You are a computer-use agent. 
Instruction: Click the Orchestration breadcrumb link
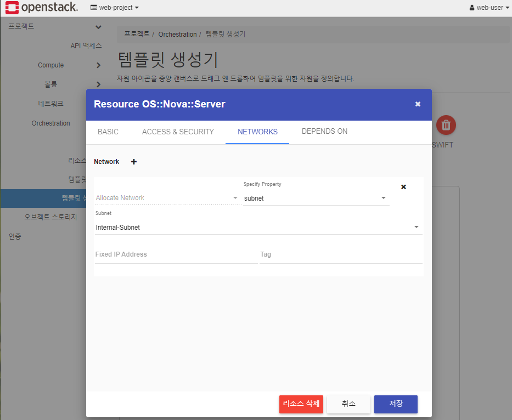178,34
